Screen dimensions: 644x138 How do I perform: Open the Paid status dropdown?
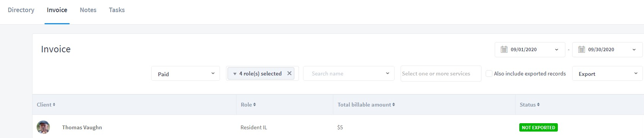pyautogui.click(x=186, y=74)
